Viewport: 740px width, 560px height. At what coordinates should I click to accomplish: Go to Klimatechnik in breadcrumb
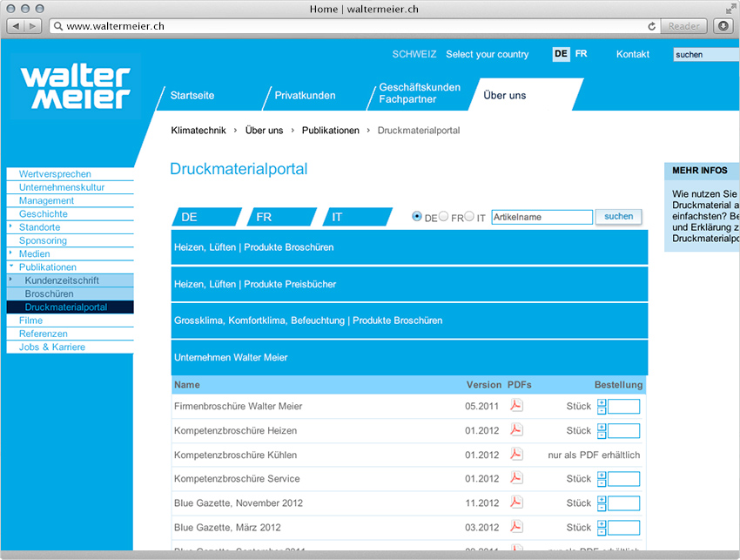coord(198,131)
